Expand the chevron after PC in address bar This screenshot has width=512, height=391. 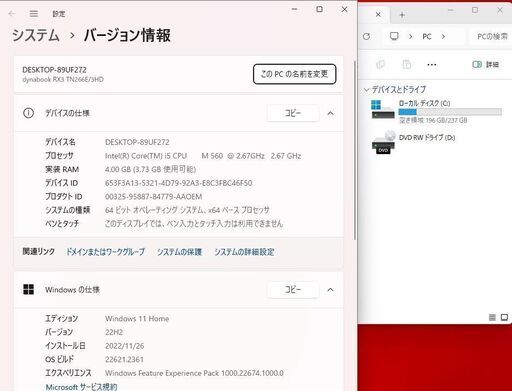pyautogui.click(x=443, y=36)
